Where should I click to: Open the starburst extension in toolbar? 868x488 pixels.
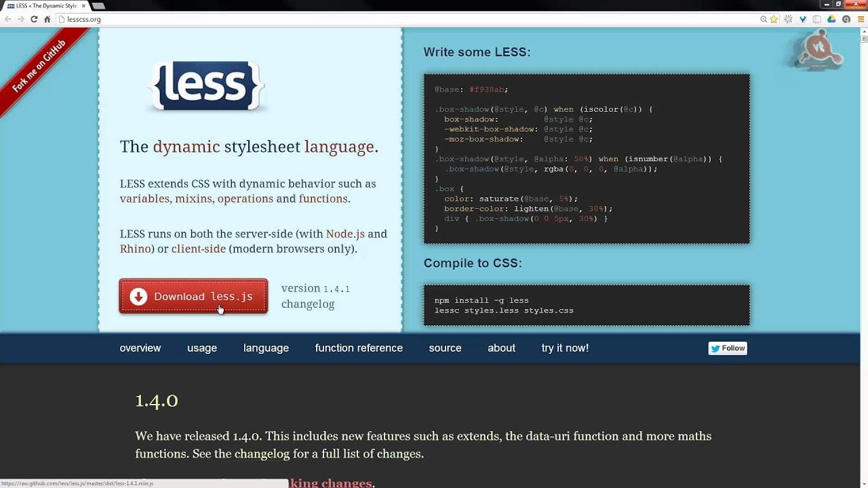click(x=789, y=19)
